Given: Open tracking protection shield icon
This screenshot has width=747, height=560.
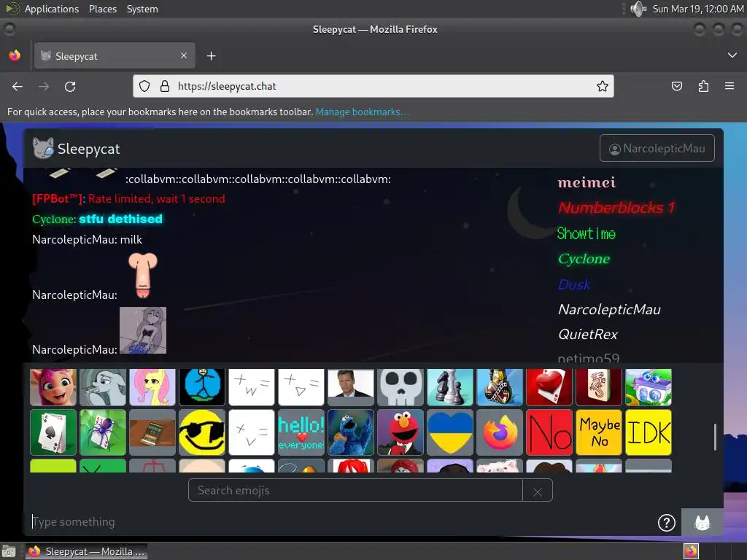Looking at the screenshot, I should (x=144, y=86).
